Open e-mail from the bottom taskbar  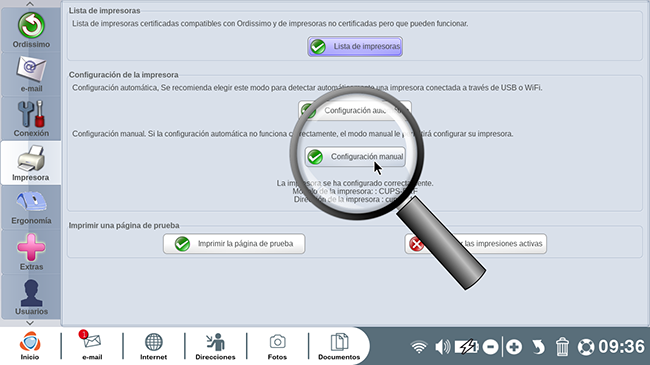[92, 346]
